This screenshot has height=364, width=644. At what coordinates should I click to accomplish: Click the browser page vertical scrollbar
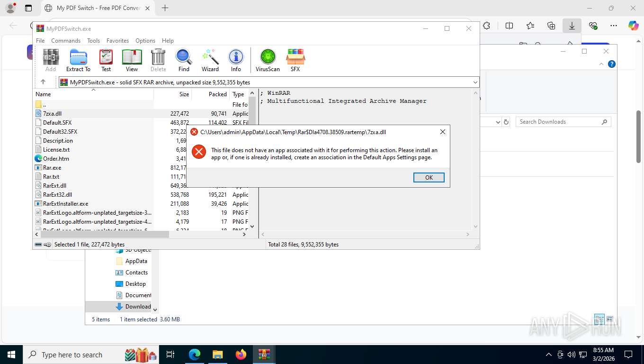[639, 136]
